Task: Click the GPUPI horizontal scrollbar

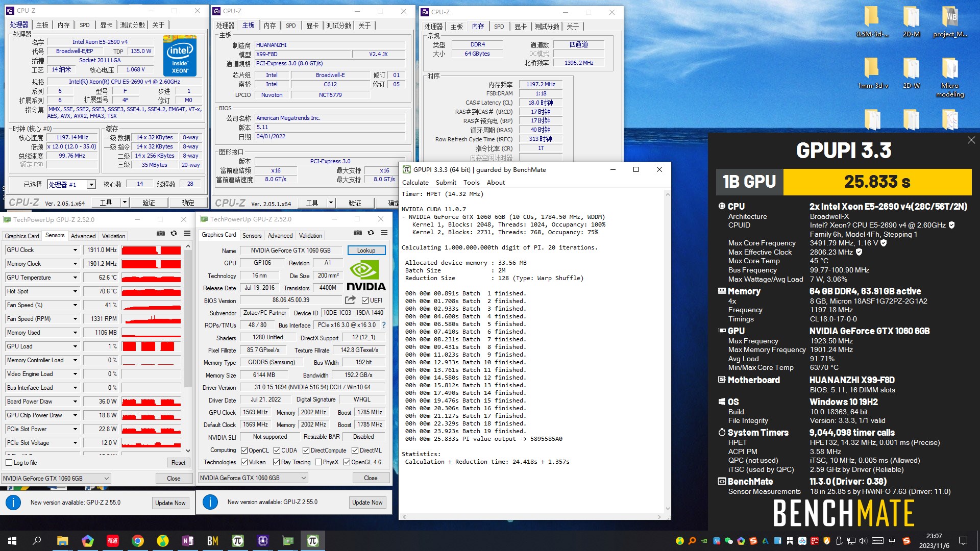Action: click(x=531, y=517)
